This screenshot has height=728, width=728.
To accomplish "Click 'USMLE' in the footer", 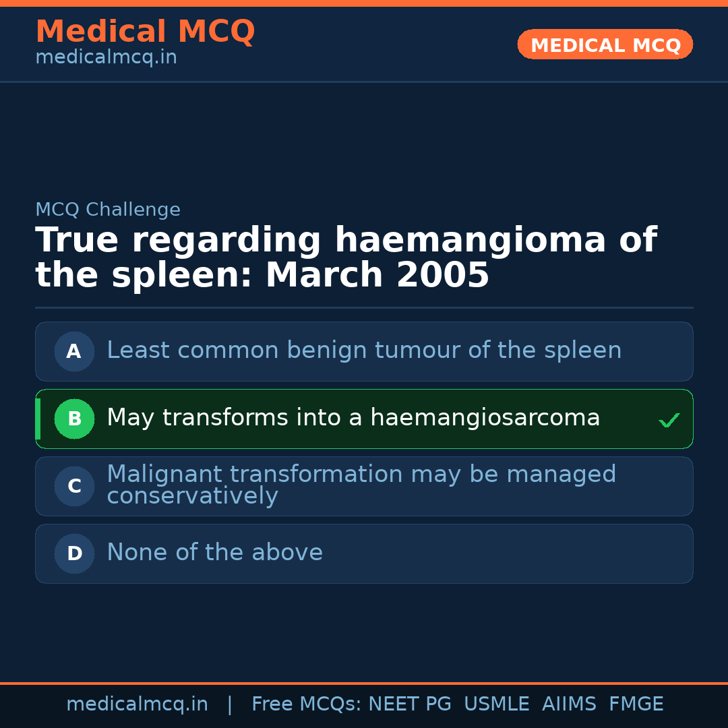I will [496, 704].
